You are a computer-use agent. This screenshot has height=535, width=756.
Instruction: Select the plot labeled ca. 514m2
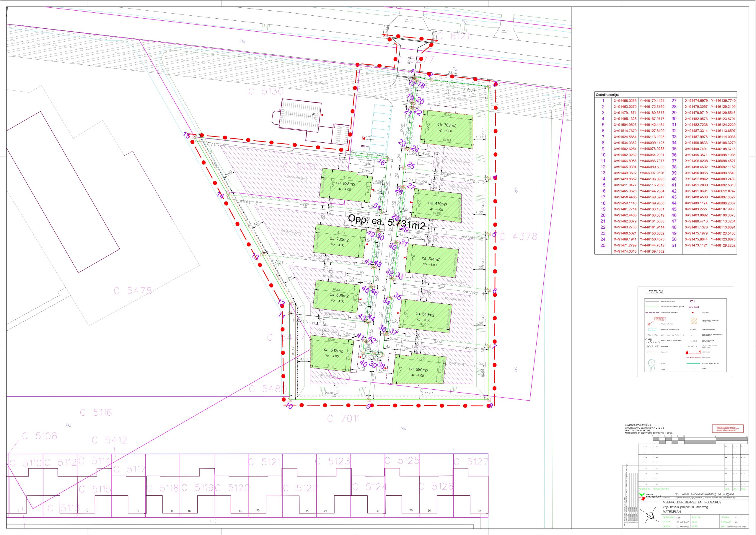(431, 261)
